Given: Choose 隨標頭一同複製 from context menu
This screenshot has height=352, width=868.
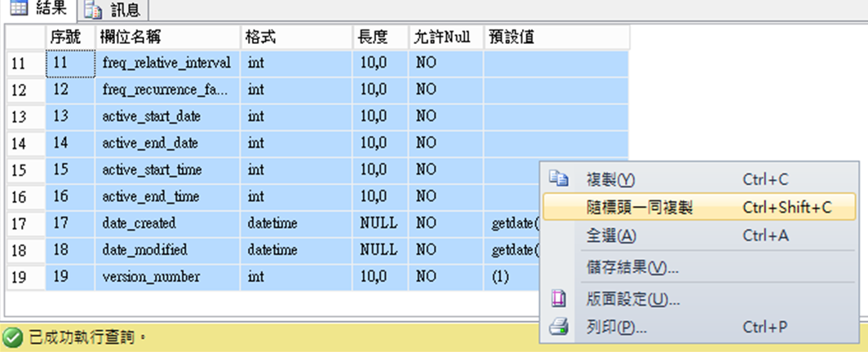Looking at the screenshot, I should coord(640,207).
